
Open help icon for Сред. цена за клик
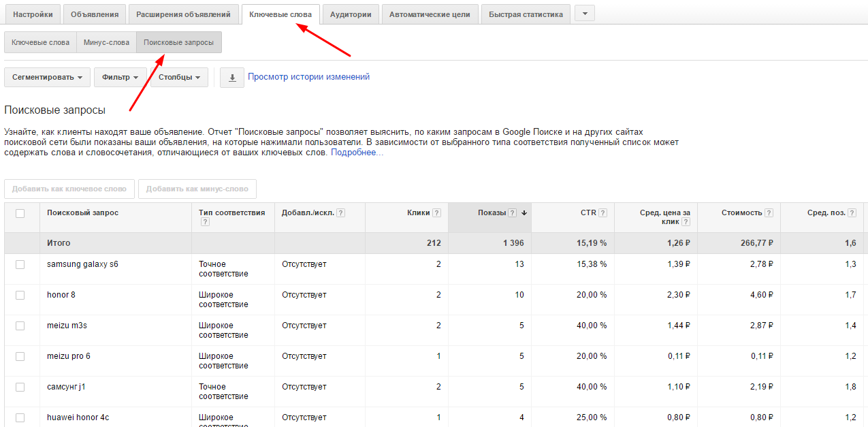click(x=686, y=222)
